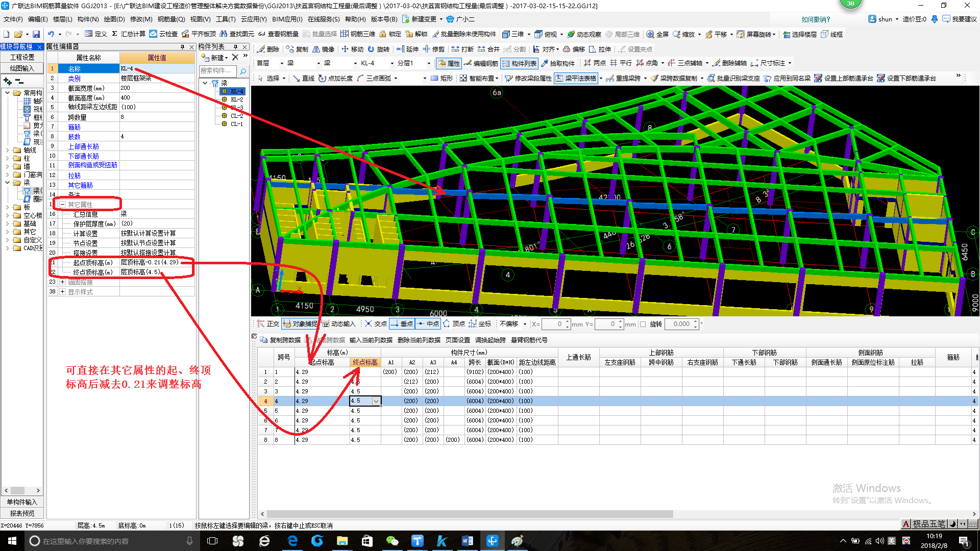980x551 pixels.
Task: Open the 帮助(H) menu
Action: point(355,19)
